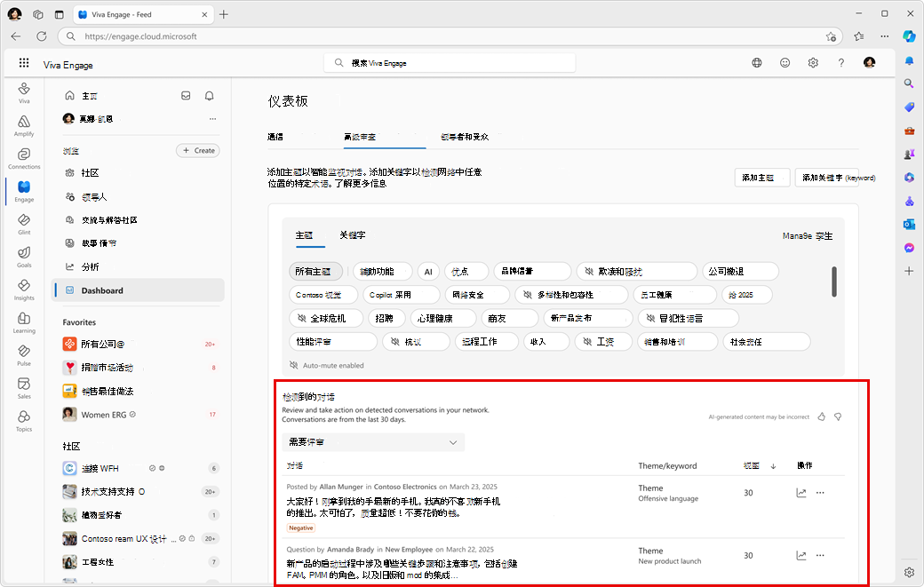Viewport: 924px width, 587px height.
Task: Switch to the themes sub-tab
Action: coord(304,235)
